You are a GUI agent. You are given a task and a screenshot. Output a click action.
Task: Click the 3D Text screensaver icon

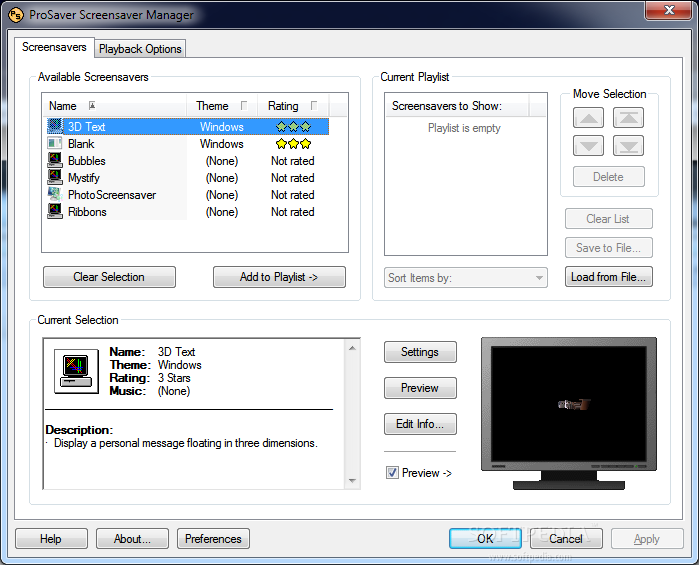coord(55,127)
